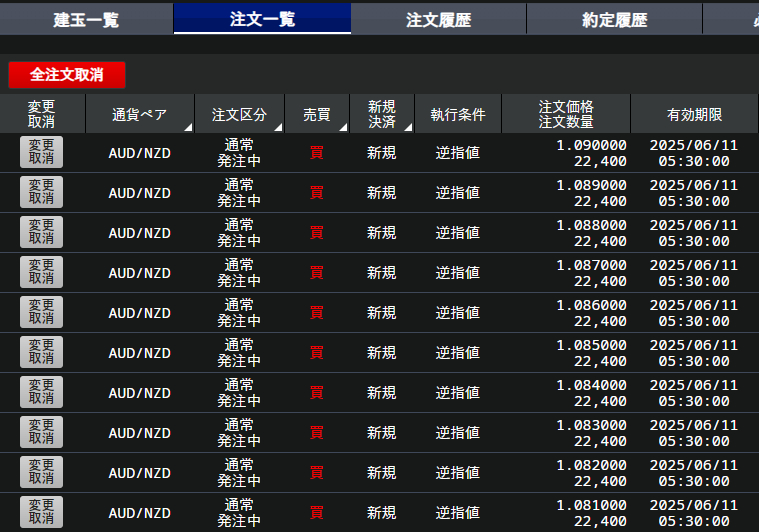
Task: Click red 買 in the 1.084000 row
Action: coord(317,393)
